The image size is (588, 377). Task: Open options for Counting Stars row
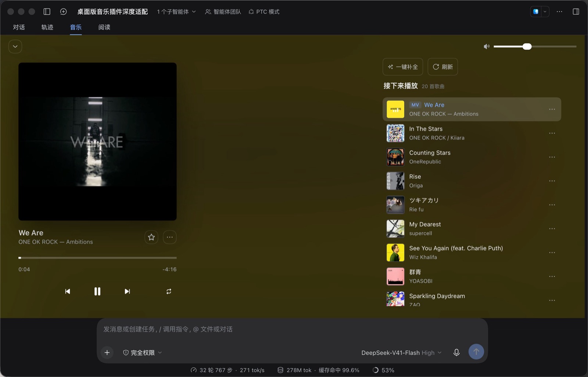552,157
